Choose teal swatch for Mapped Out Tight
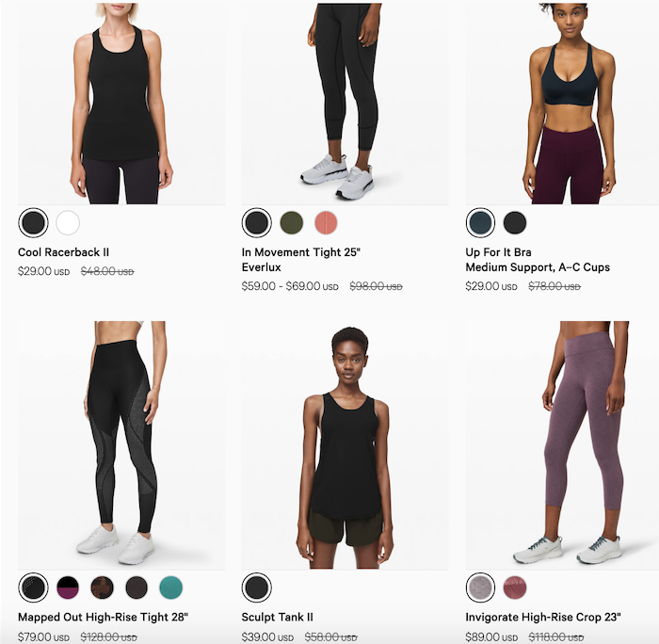The height and width of the screenshot is (644, 659). (171, 588)
